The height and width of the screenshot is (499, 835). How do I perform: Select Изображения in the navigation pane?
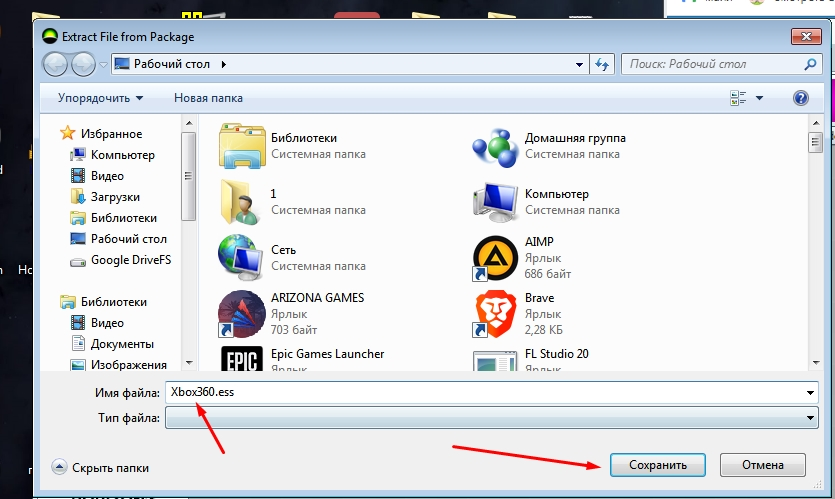point(128,365)
